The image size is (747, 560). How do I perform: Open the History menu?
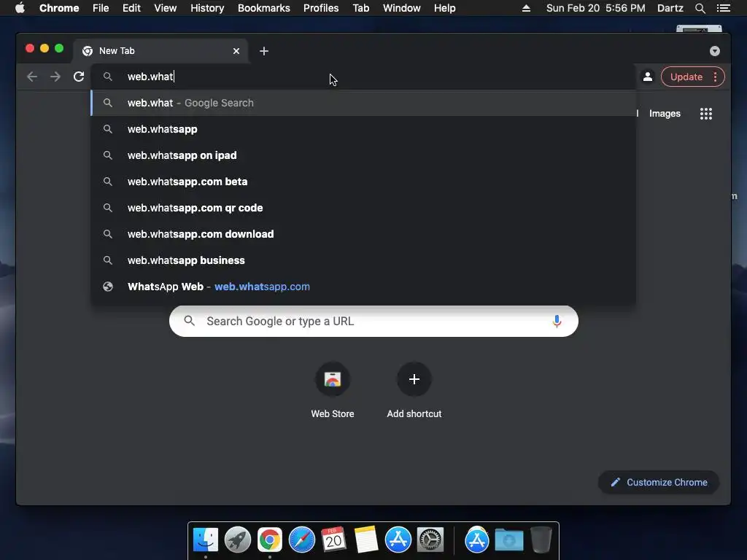(207, 8)
